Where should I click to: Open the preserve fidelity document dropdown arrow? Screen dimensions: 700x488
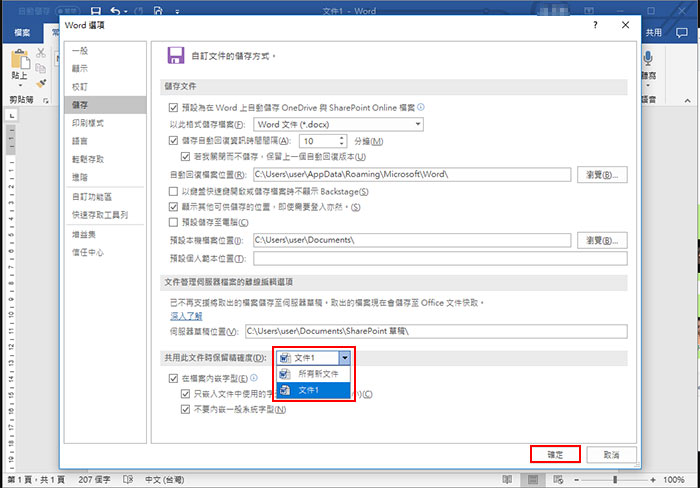pos(345,358)
